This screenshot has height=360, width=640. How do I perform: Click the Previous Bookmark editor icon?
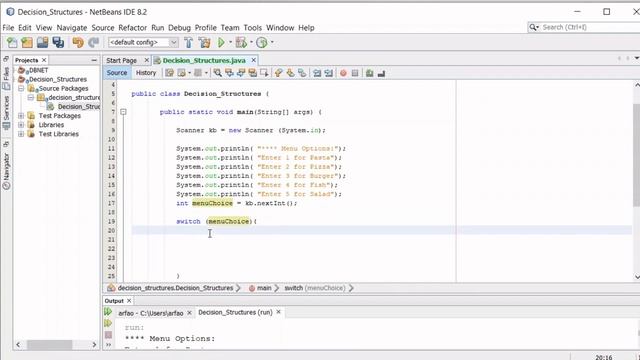click(x=279, y=73)
